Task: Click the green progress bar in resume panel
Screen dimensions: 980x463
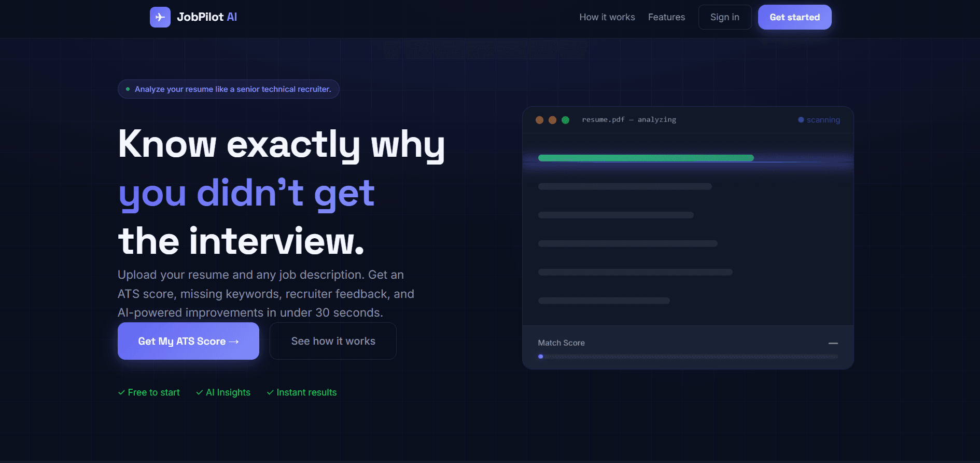Action: coord(646,158)
